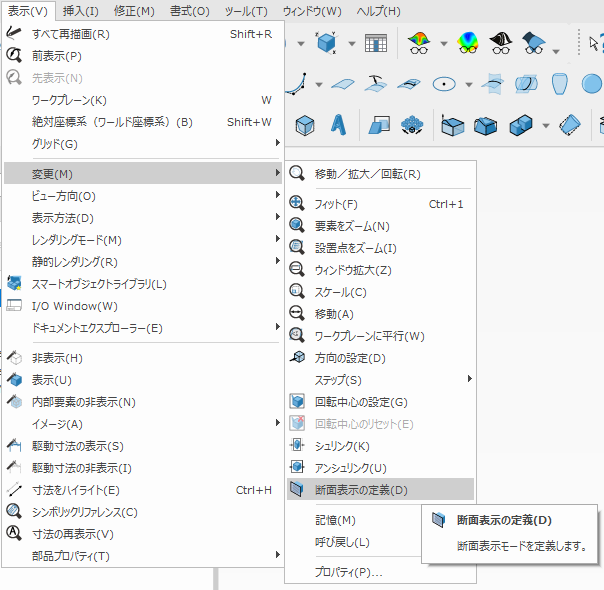Expand the 表示方法(D) submenu

tap(143, 218)
